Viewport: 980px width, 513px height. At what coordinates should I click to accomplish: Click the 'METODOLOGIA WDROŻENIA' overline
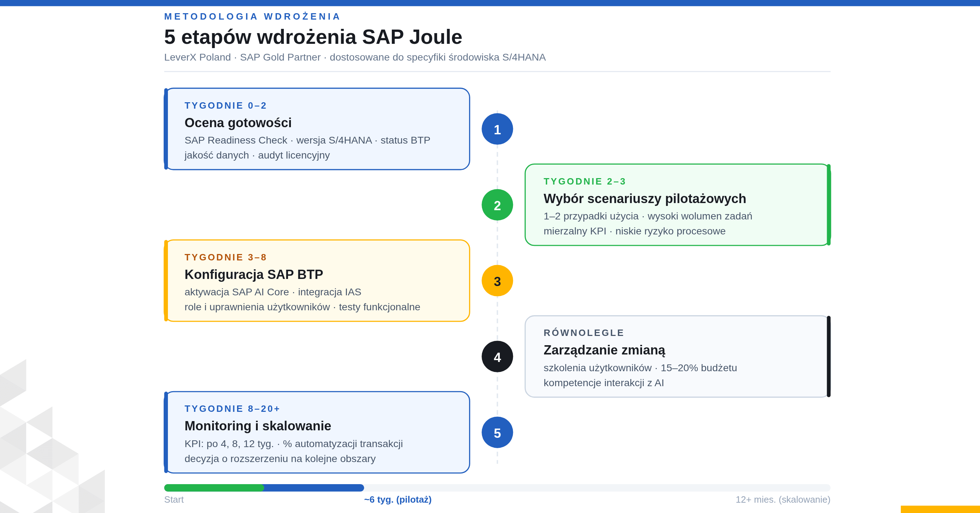(252, 17)
